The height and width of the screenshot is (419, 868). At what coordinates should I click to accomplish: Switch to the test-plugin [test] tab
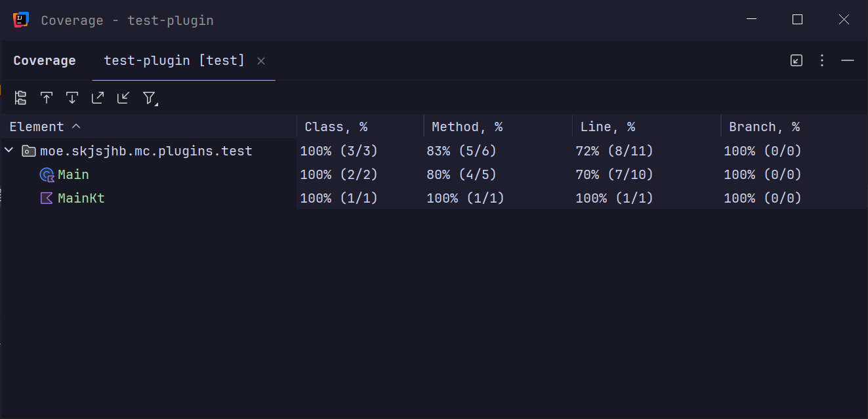tap(174, 61)
